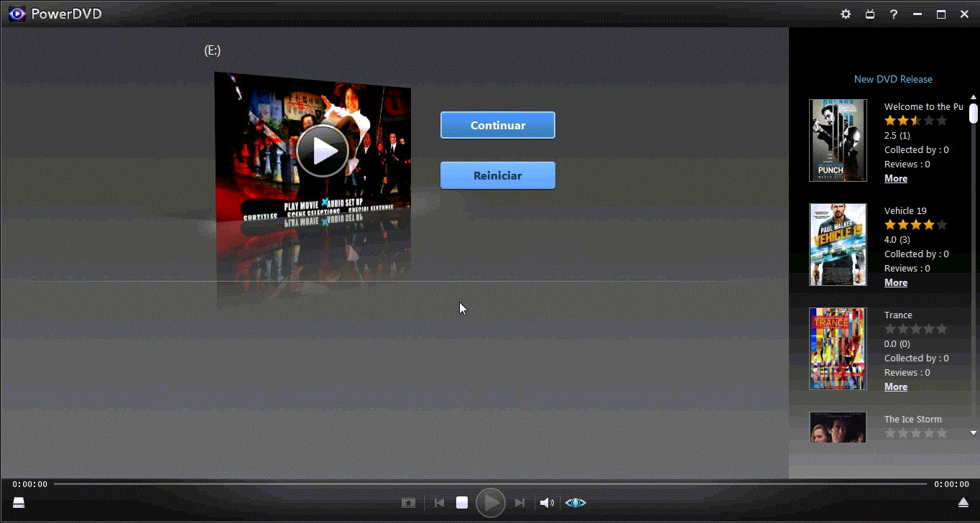Open More for Welcome to the Punch
Viewport: 980px width, 523px height.
[x=896, y=178]
